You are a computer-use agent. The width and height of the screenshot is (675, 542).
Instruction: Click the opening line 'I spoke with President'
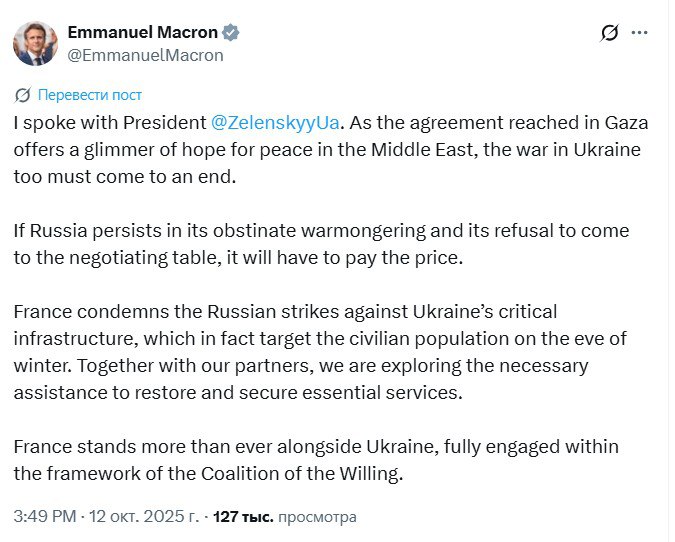click(x=110, y=123)
